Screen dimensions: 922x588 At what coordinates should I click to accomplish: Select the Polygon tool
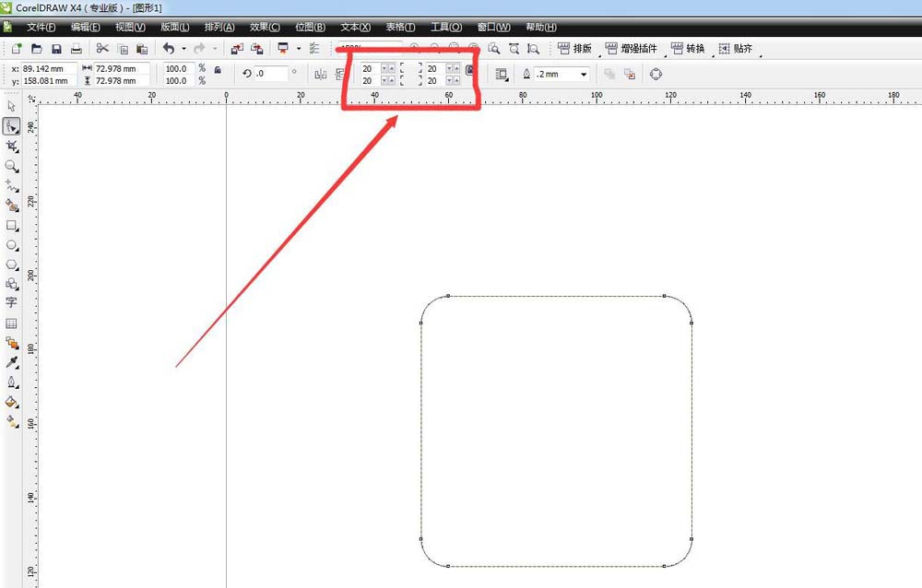(11, 265)
